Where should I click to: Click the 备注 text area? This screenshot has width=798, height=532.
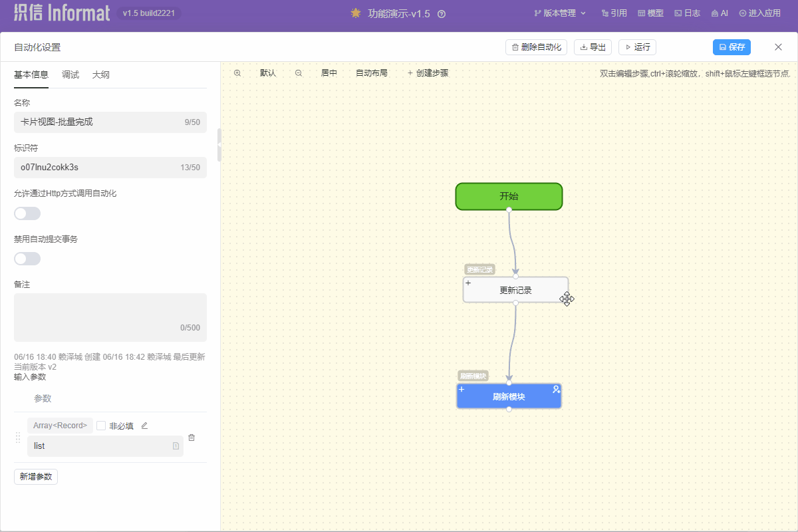[x=110, y=317]
